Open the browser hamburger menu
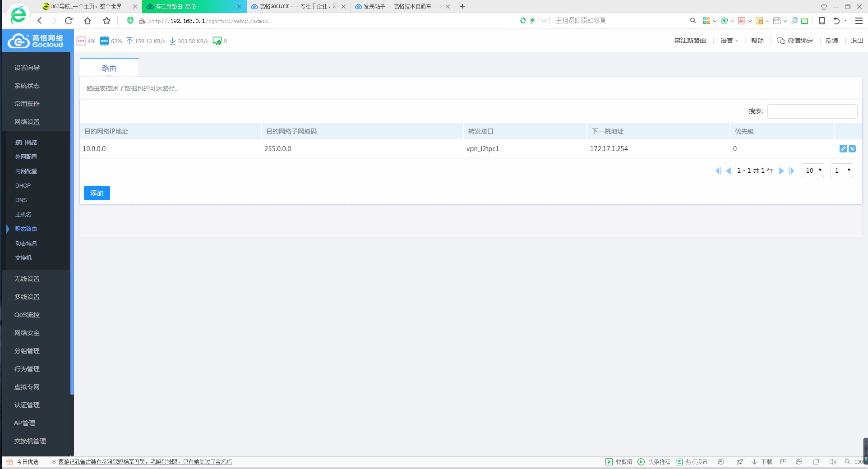Screen dimensions: 868x469 tap(859, 20)
